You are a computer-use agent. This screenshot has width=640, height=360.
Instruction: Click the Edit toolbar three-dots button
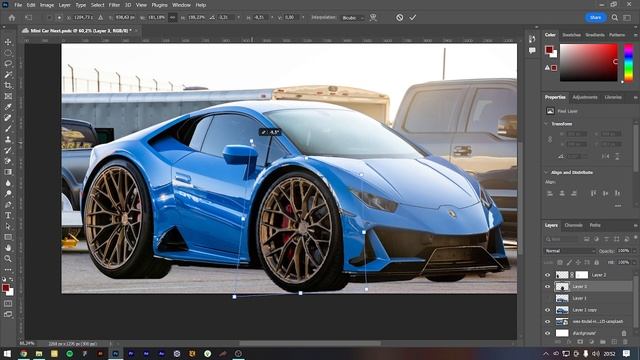pyautogui.click(x=8, y=270)
